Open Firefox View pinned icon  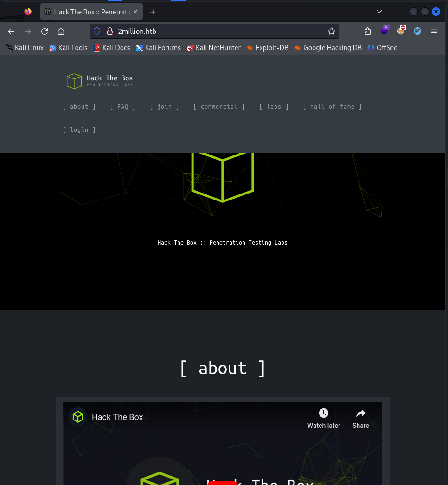28,12
